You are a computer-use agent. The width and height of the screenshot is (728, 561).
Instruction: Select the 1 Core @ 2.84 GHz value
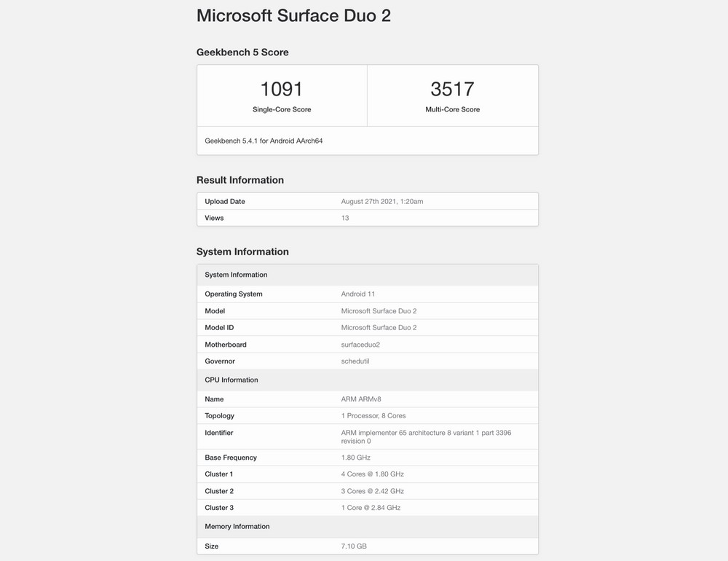click(371, 508)
